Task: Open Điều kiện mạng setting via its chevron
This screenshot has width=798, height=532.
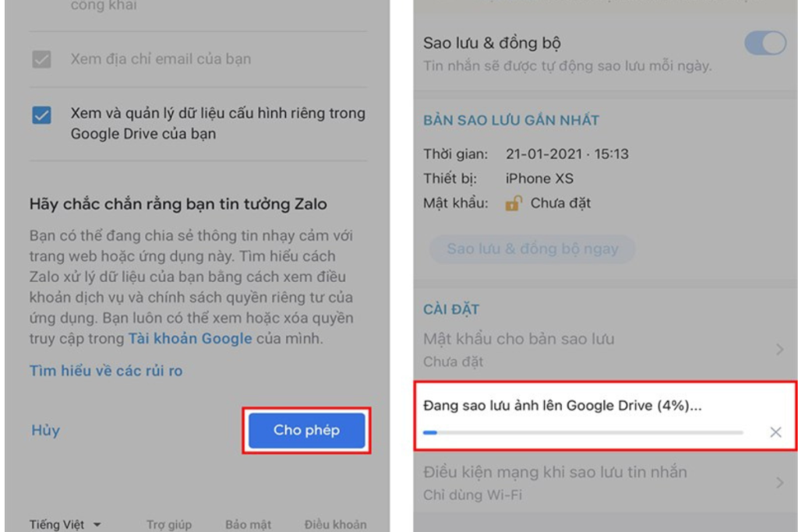Action: click(779, 483)
